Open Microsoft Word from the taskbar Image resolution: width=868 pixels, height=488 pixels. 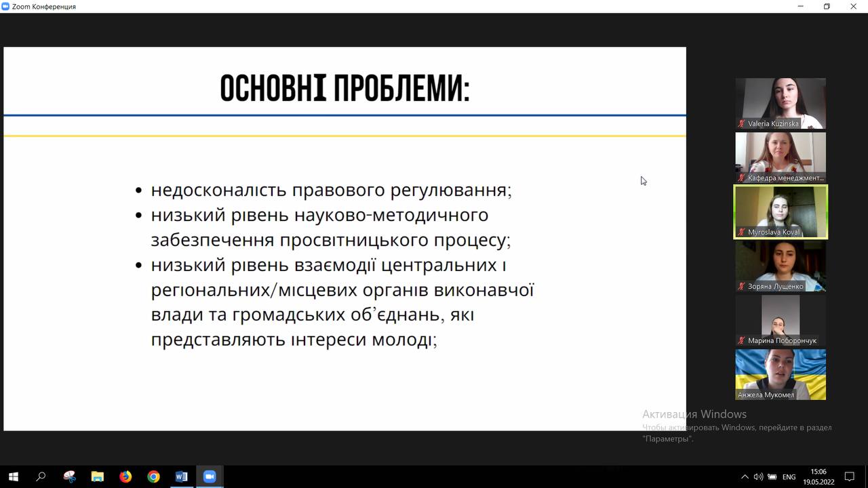click(x=181, y=476)
